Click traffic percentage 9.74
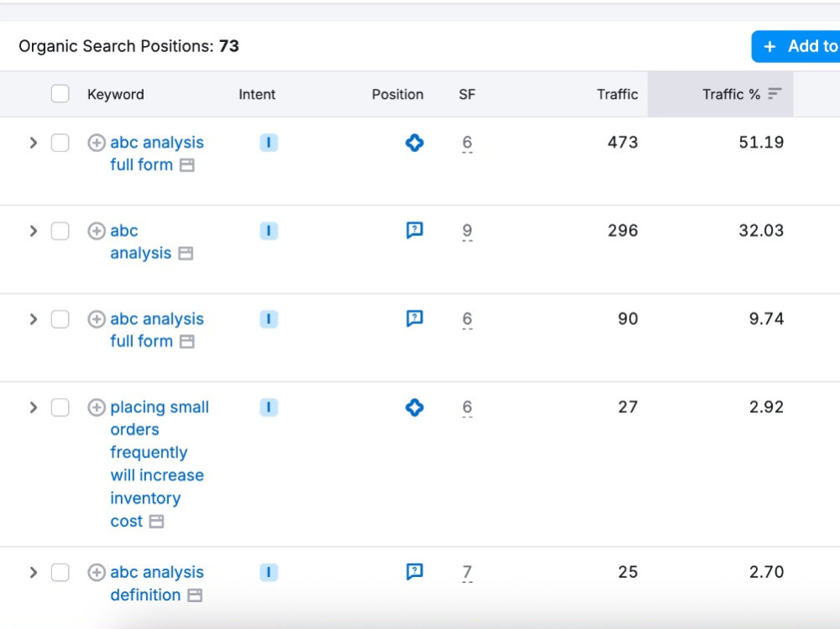The image size is (840, 629). tap(767, 319)
